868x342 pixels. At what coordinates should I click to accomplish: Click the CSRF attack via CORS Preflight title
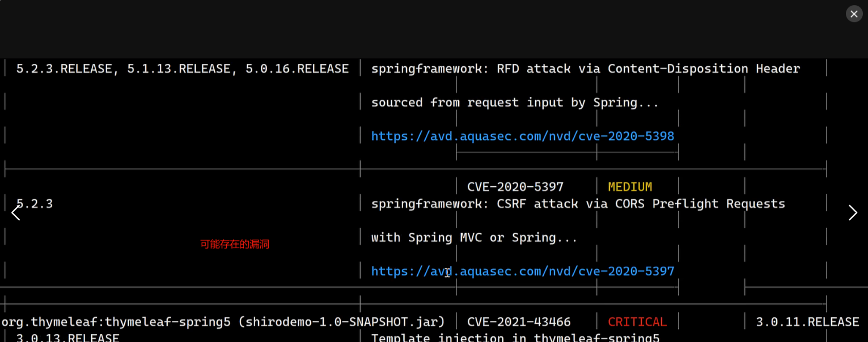pos(578,204)
